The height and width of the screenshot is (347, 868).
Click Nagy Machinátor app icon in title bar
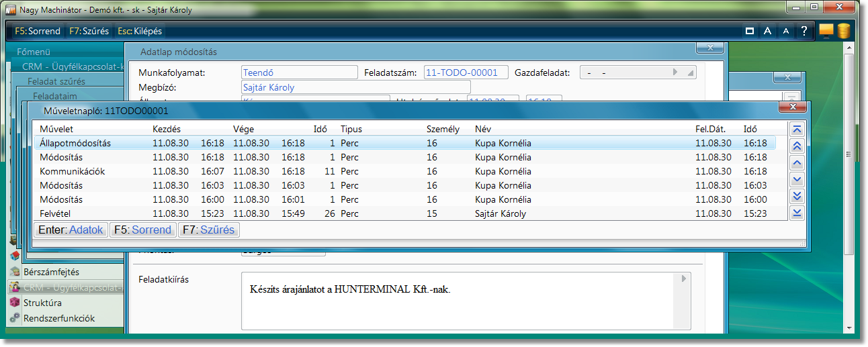click(11, 10)
